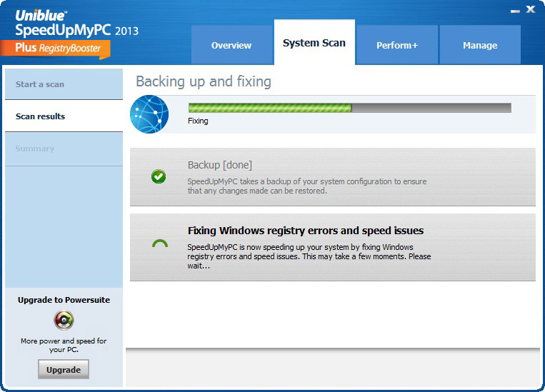Close the SpeedUpMyPC window

click(x=531, y=9)
